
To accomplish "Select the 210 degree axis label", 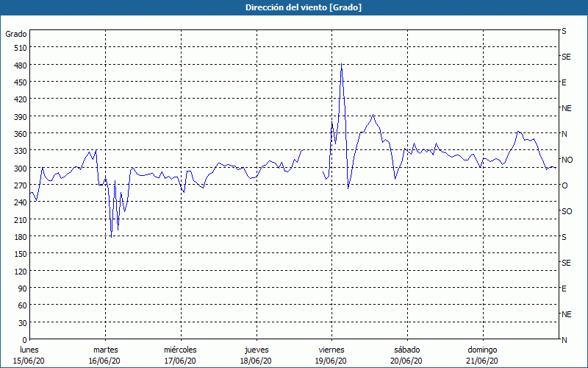I will click(21, 219).
